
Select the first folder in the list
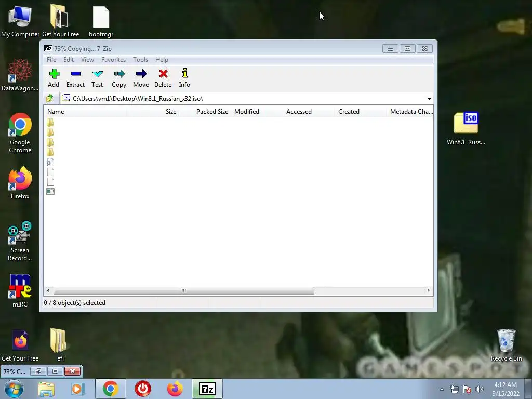(x=50, y=123)
